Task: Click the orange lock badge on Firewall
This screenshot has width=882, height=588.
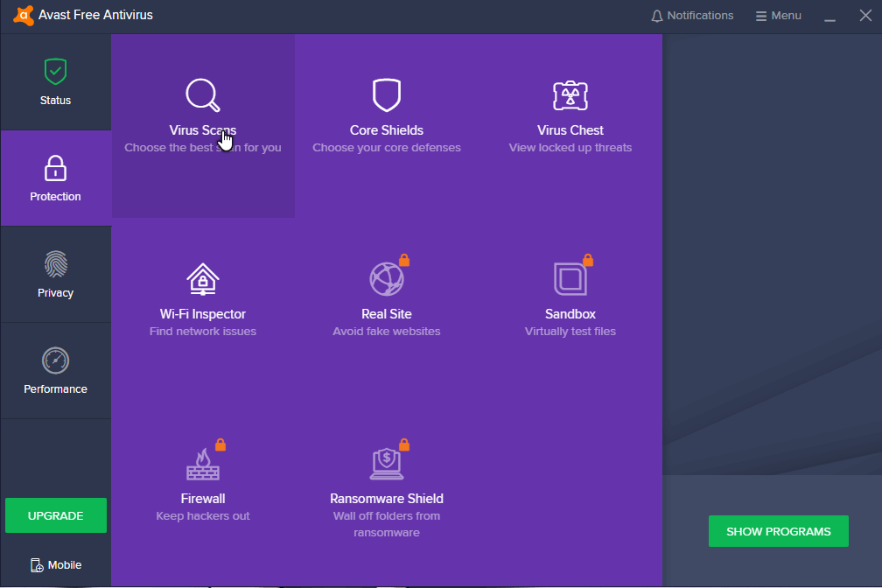Action: (220, 444)
